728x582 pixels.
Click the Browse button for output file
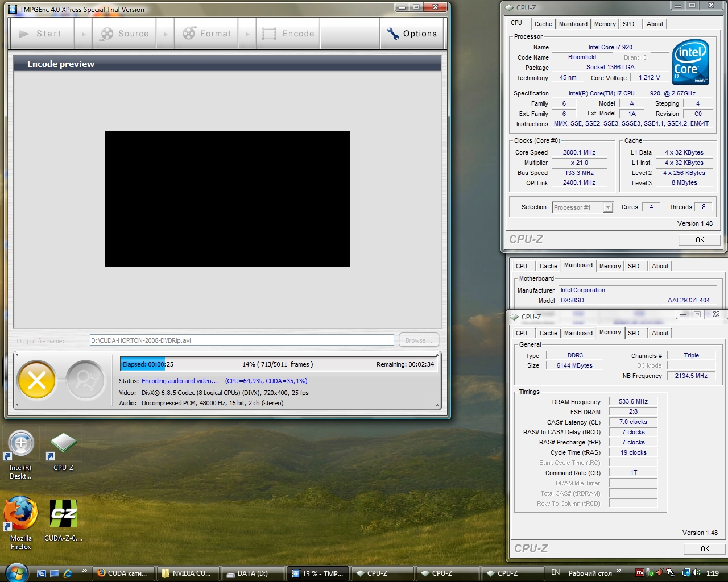(x=419, y=340)
